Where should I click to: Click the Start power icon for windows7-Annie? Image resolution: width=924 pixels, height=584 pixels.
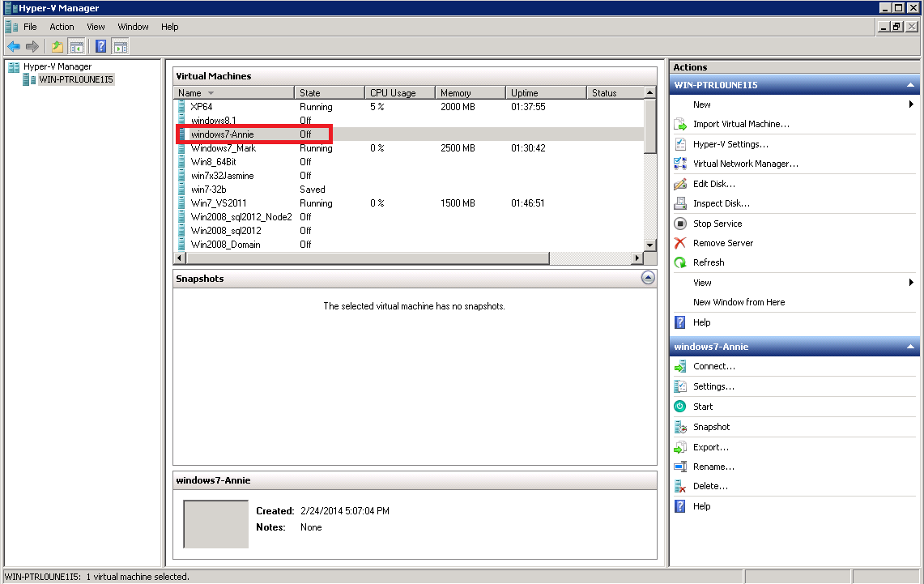[680, 407]
